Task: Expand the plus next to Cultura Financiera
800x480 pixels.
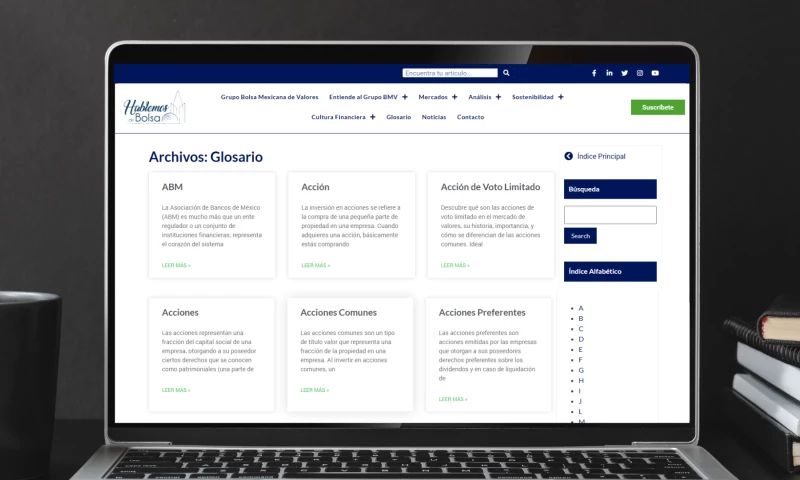Action: 372,117
